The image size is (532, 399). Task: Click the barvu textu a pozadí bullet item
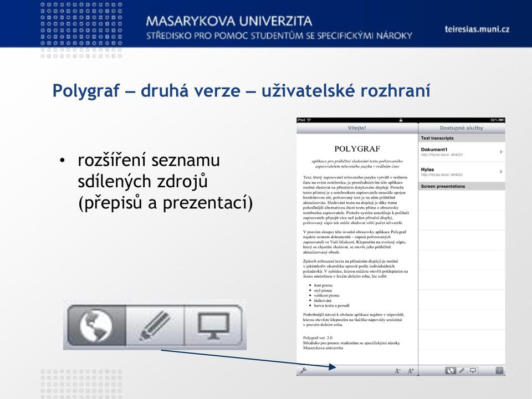331,306
